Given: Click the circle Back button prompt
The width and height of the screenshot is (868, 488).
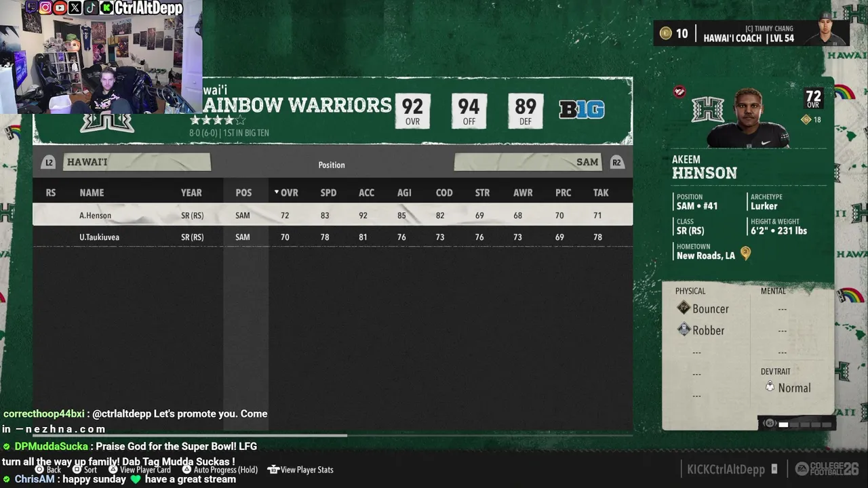Looking at the screenshot, I should tap(39, 469).
